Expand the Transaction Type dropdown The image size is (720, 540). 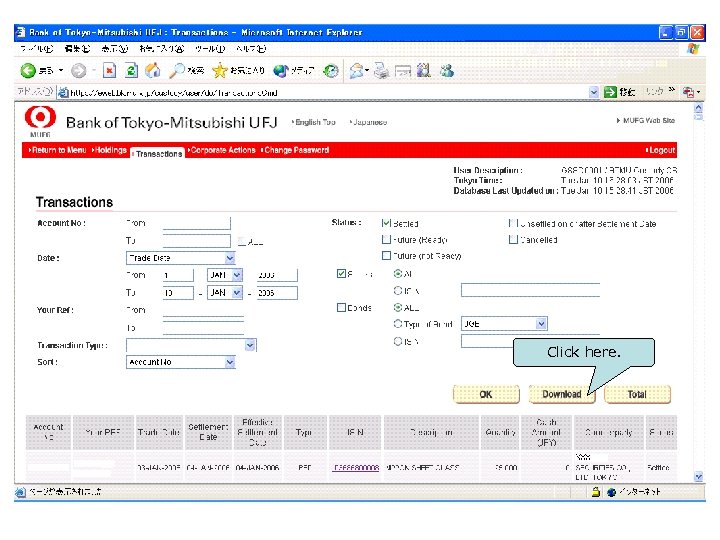click(x=250, y=345)
